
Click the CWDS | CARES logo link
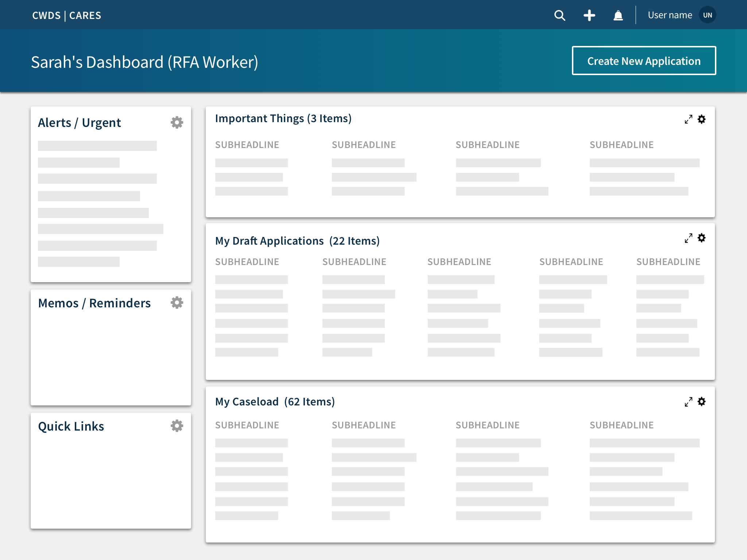tap(67, 15)
